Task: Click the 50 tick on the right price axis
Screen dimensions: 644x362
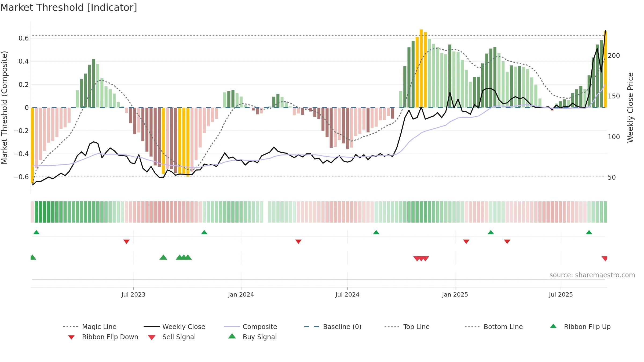Action: (x=612, y=178)
